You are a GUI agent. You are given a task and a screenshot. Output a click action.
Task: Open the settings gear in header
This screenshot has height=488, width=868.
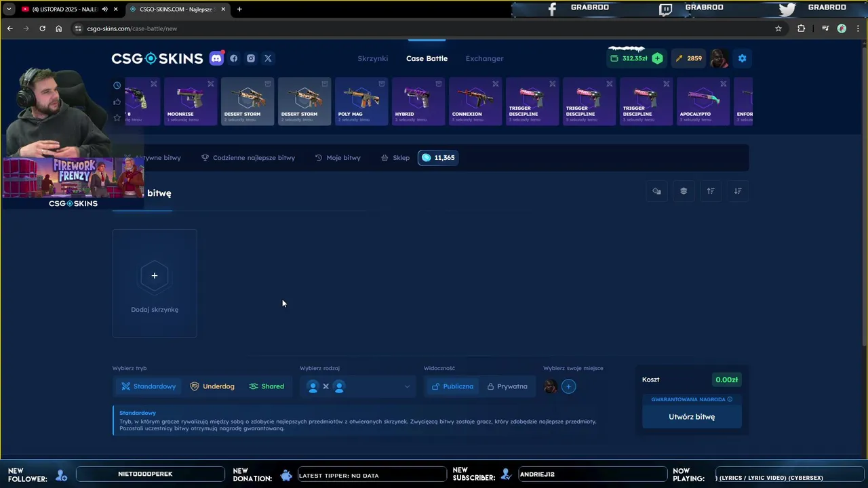[742, 58]
